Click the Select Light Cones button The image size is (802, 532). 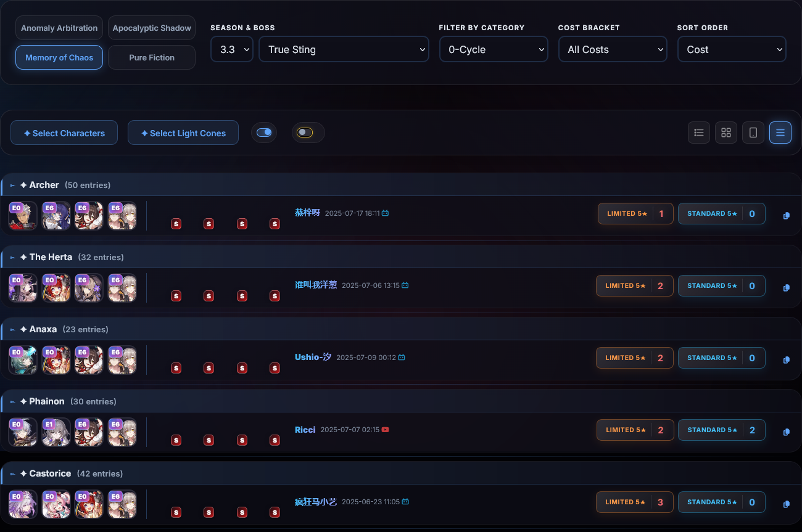[183, 133]
